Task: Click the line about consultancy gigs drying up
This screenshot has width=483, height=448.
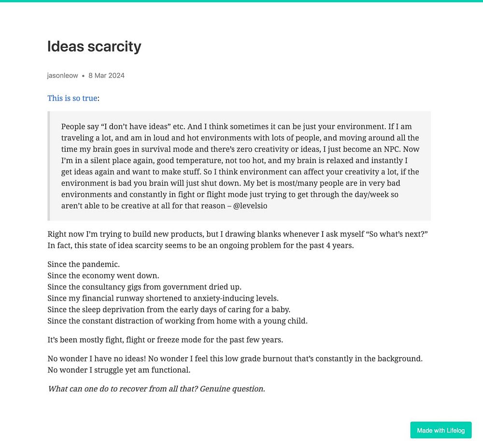Action: click(144, 287)
